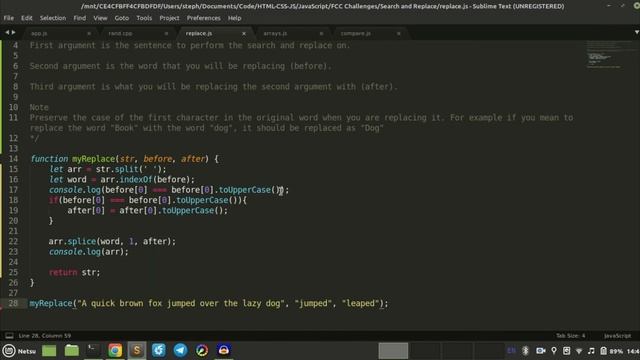The height and width of the screenshot is (360, 640).
Task: Open the Netsu start menu
Action: coord(19,351)
